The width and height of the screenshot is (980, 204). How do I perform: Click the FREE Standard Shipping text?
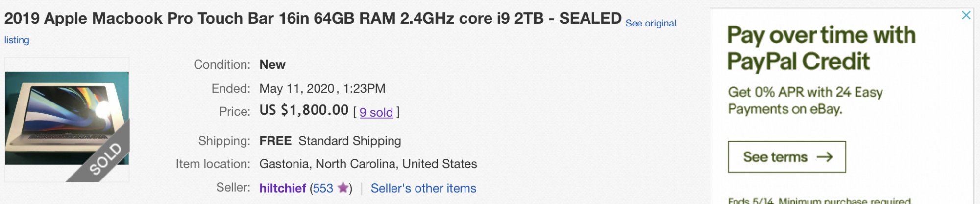pyautogui.click(x=330, y=141)
